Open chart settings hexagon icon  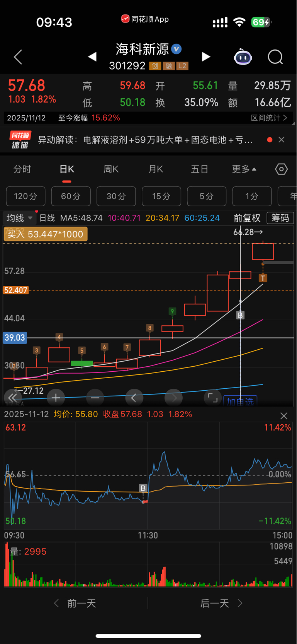point(281,169)
